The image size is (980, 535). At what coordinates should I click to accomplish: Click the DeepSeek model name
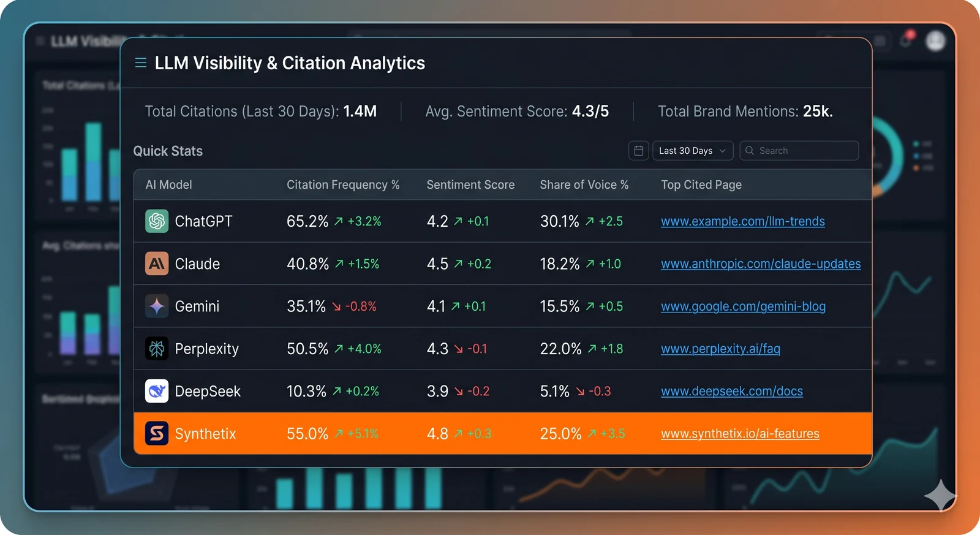coord(208,391)
